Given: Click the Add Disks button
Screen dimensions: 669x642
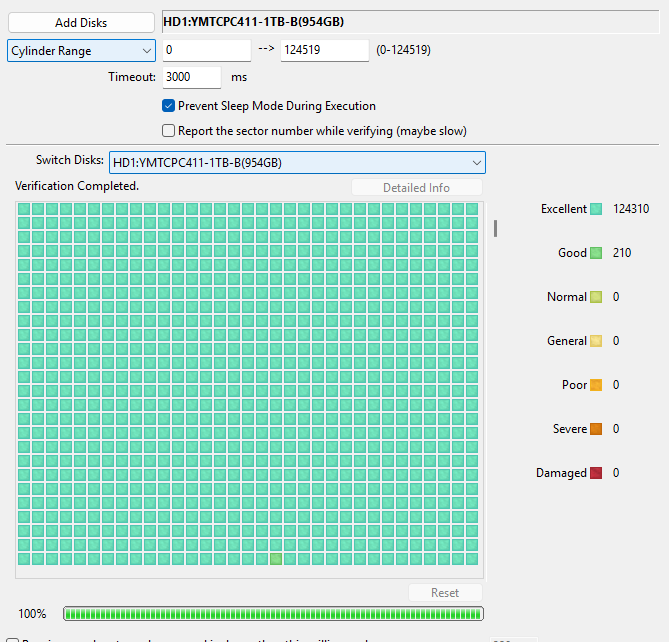Looking at the screenshot, I should (x=81, y=22).
